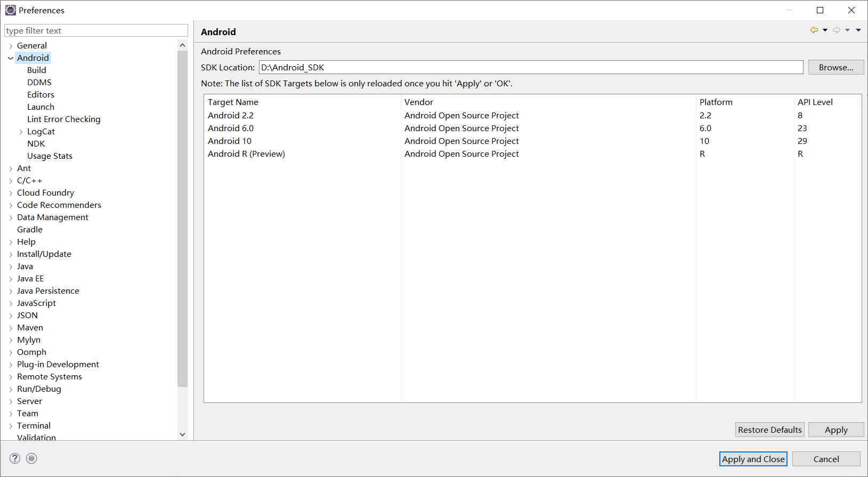Select the Oomph preferences item
Viewport: 868px width, 477px height.
coord(31,352)
